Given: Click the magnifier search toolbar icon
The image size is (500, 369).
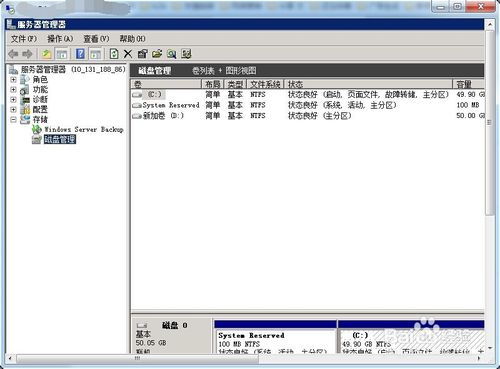Looking at the screenshot, I should [x=172, y=54].
